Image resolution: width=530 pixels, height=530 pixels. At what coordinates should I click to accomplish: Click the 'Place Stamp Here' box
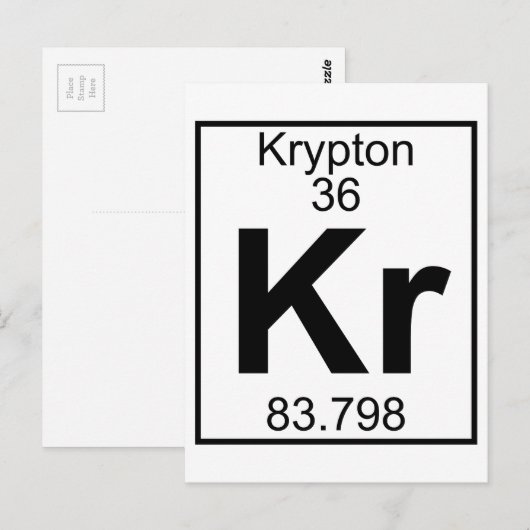click(x=81, y=88)
